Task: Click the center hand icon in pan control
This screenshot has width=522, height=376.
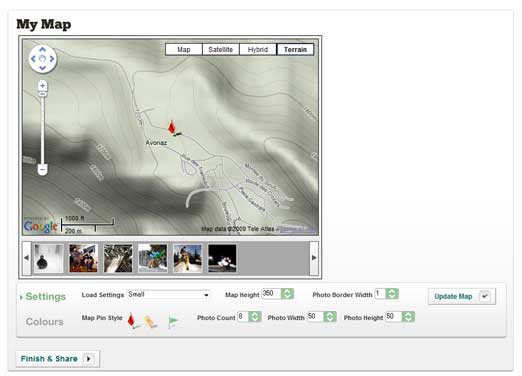Action: [42, 59]
